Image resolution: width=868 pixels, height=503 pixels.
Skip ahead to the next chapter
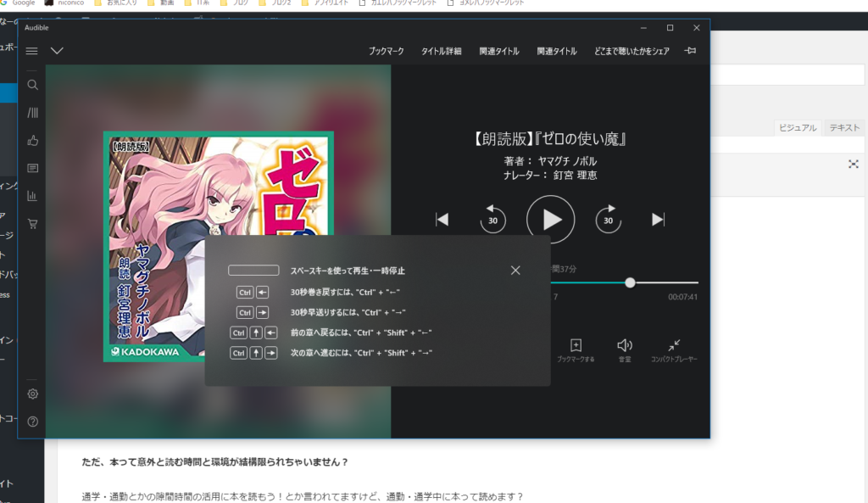[658, 220]
